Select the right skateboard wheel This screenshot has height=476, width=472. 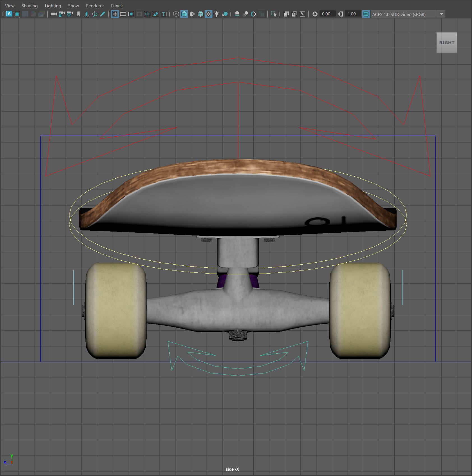pos(360,311)
